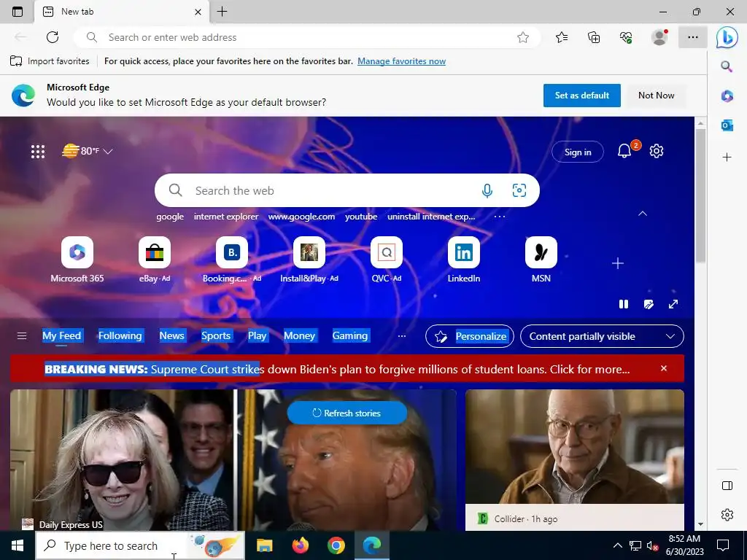
Task: Select the My Feed tab
Action: click(x=61, y=335)
